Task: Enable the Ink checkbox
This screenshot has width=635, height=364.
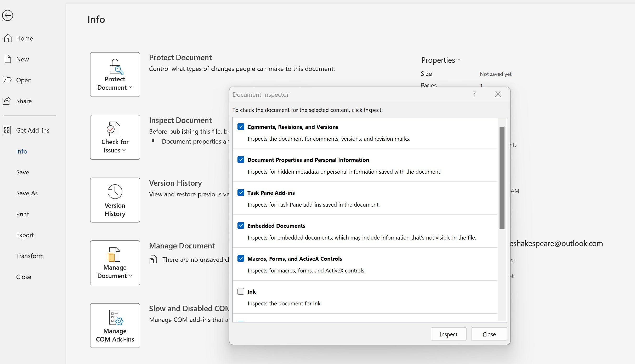Action: [x=241, y=291]
